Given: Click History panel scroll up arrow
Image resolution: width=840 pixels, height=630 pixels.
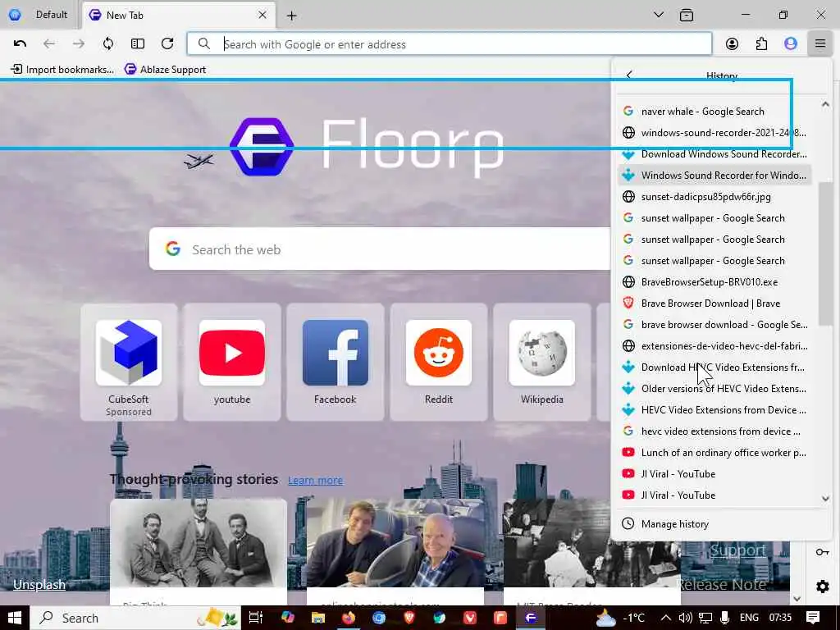Looking at the screenshot, I should pos(825,104).
